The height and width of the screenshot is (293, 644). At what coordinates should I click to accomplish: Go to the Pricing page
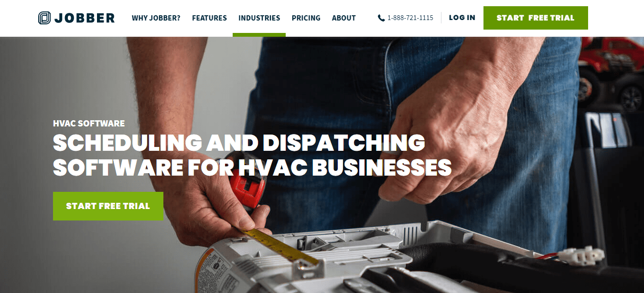[x=306, y=18]
